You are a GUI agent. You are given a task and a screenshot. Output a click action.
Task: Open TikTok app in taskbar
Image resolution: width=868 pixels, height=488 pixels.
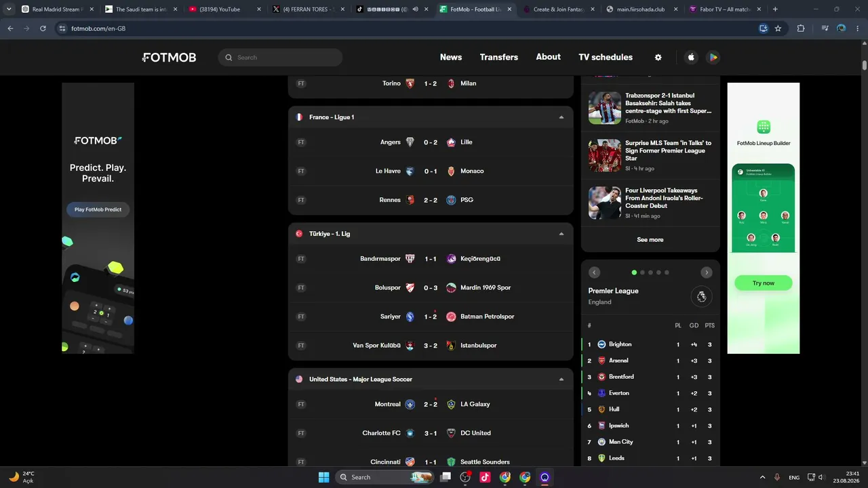tap(485, 477)
